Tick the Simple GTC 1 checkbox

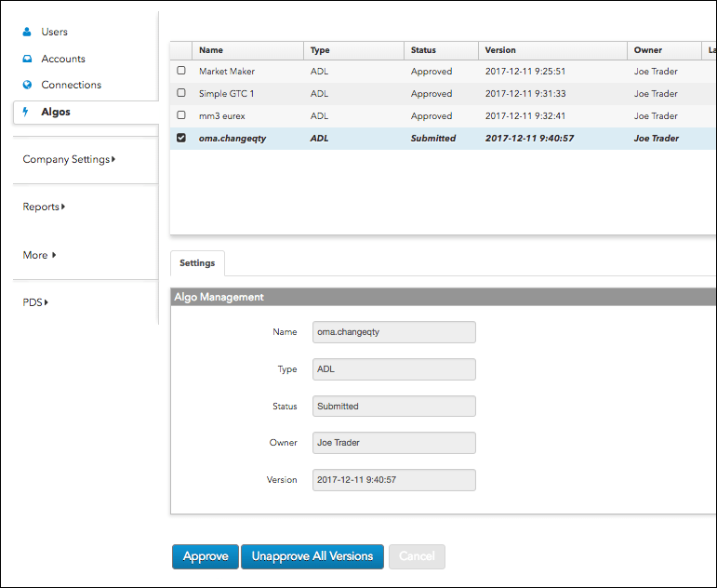[181, 93]
